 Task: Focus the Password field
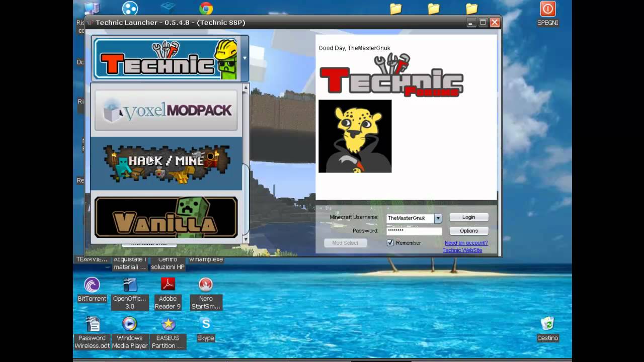coord(414,231)
